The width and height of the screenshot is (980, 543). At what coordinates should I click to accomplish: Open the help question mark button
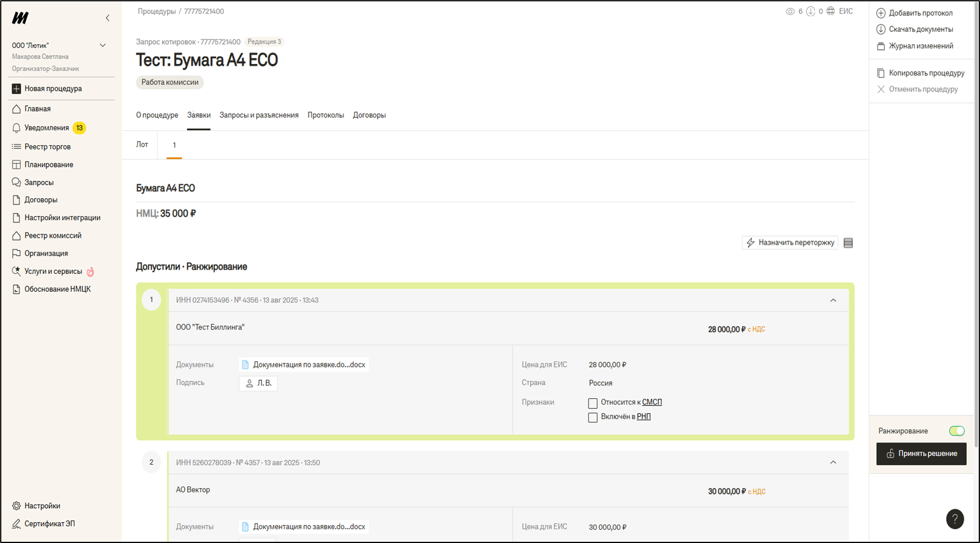[954, 519]
